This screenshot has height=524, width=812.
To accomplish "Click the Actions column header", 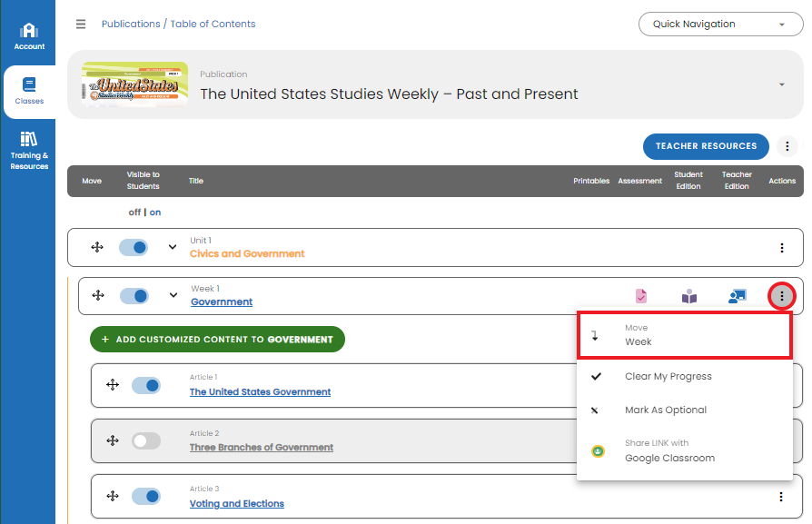I will (782, 181).
